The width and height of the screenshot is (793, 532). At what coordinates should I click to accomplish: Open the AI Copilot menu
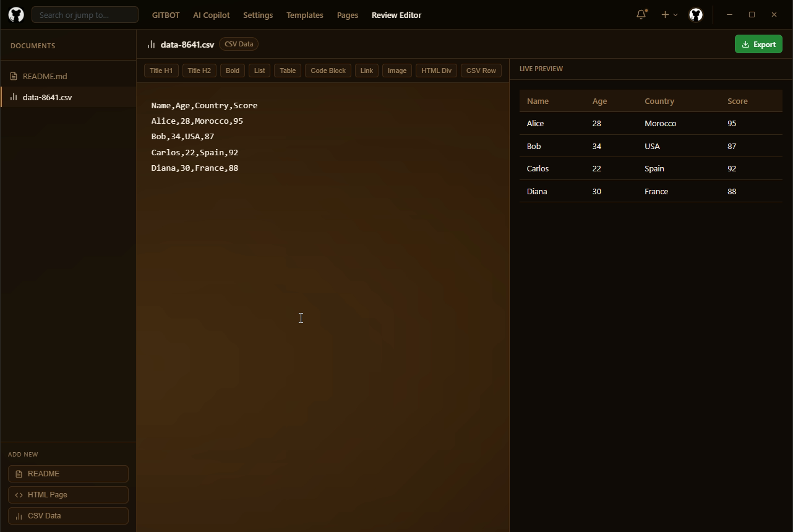[x=211, y=15]
